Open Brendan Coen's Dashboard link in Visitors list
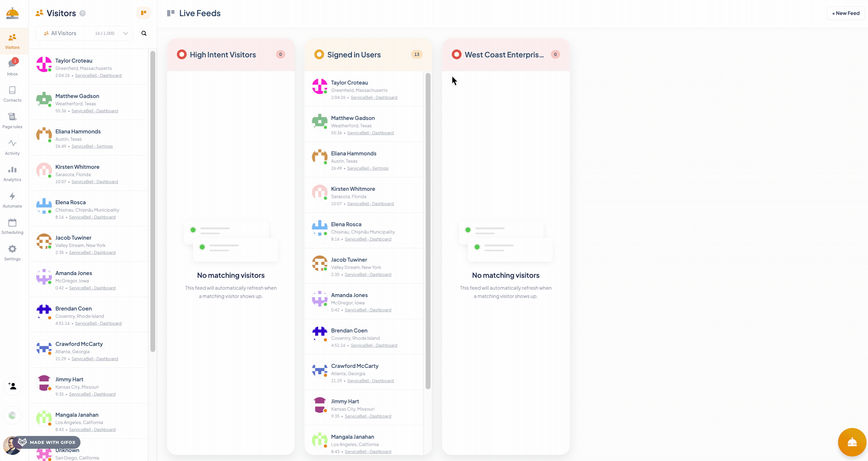 click(x=98, y=323)
